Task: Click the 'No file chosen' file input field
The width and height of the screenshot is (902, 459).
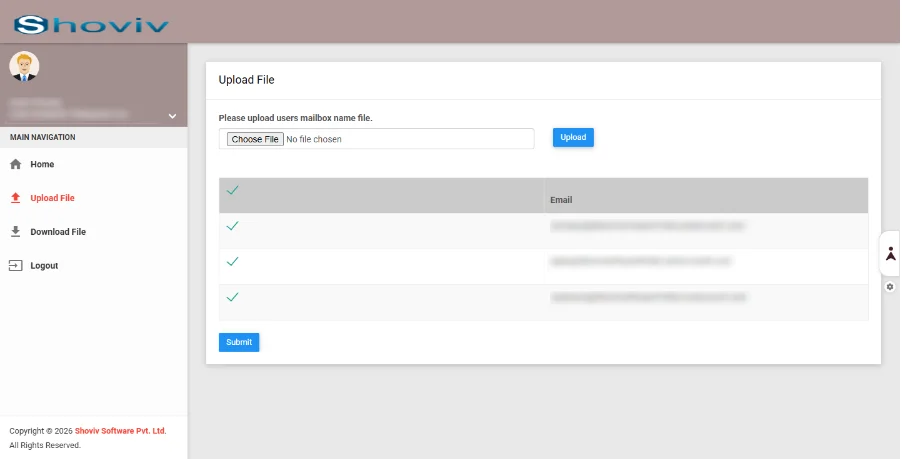Action: click(377, 139)
